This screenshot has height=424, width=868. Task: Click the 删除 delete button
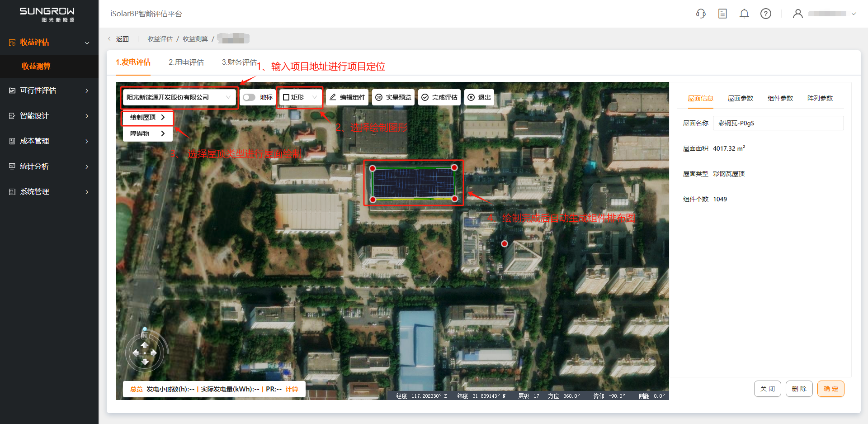pyautogui.click(x=799, y=389)
